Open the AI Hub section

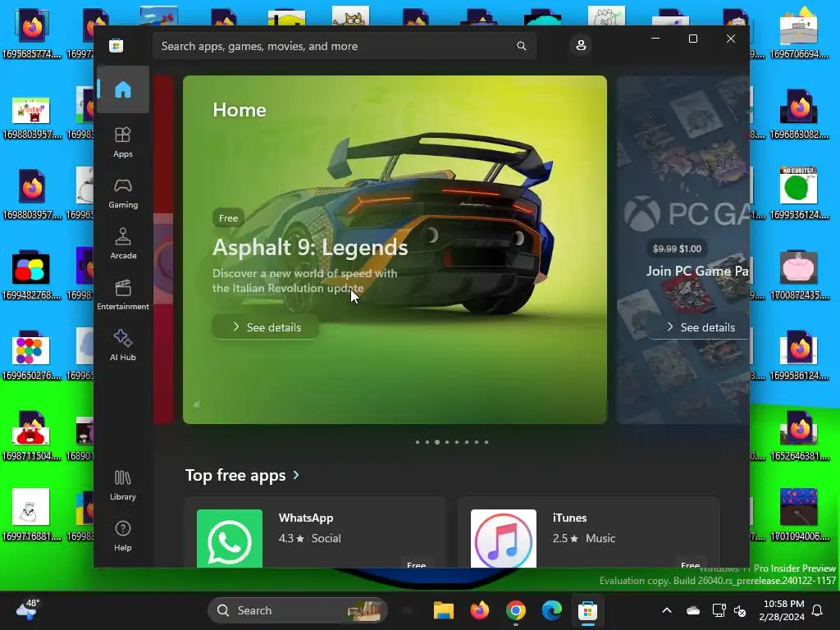coord(123,345)
